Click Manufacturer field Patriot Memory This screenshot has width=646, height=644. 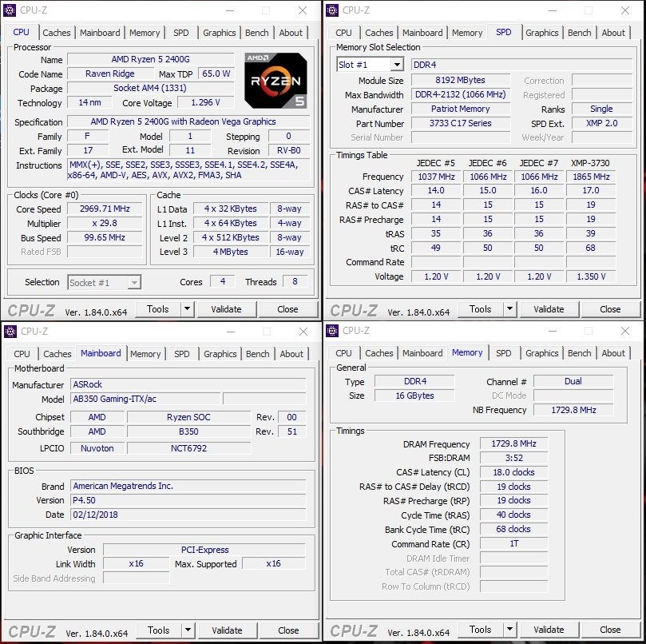[x=461, y=109]
